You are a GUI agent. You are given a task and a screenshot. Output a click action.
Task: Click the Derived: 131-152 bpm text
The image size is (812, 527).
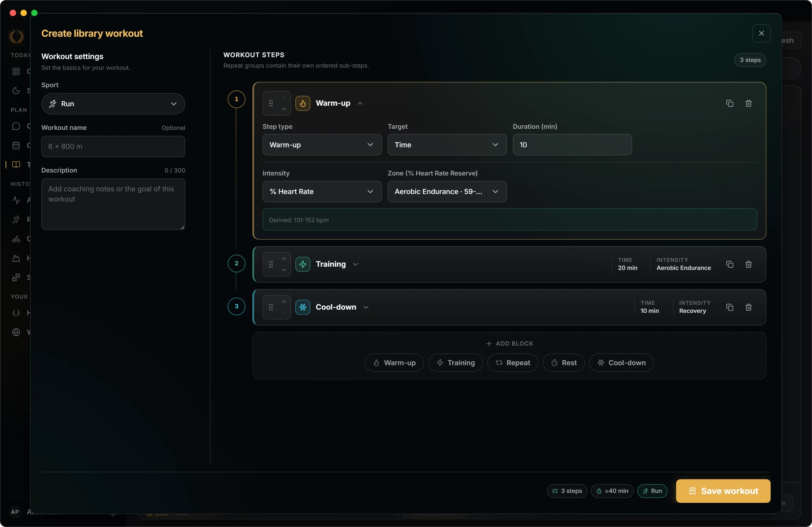(299, 220)
